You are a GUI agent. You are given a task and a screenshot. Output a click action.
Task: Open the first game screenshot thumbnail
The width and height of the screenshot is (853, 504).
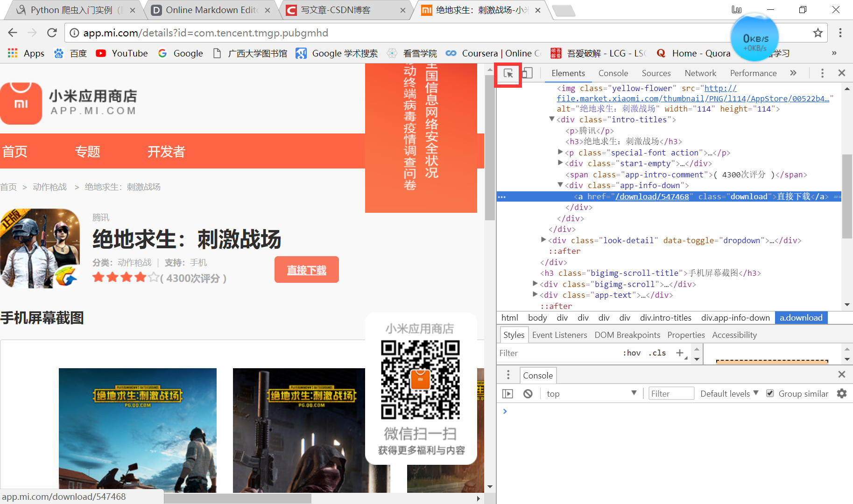click(138, 430)
